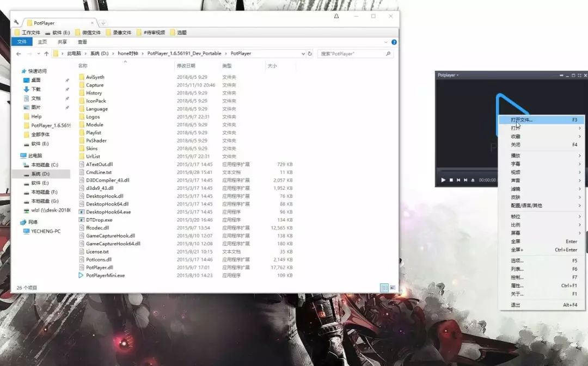Click the pin-on-top icon in the PotPlayer title bar

pyautogui.click(x=561, y=75)
